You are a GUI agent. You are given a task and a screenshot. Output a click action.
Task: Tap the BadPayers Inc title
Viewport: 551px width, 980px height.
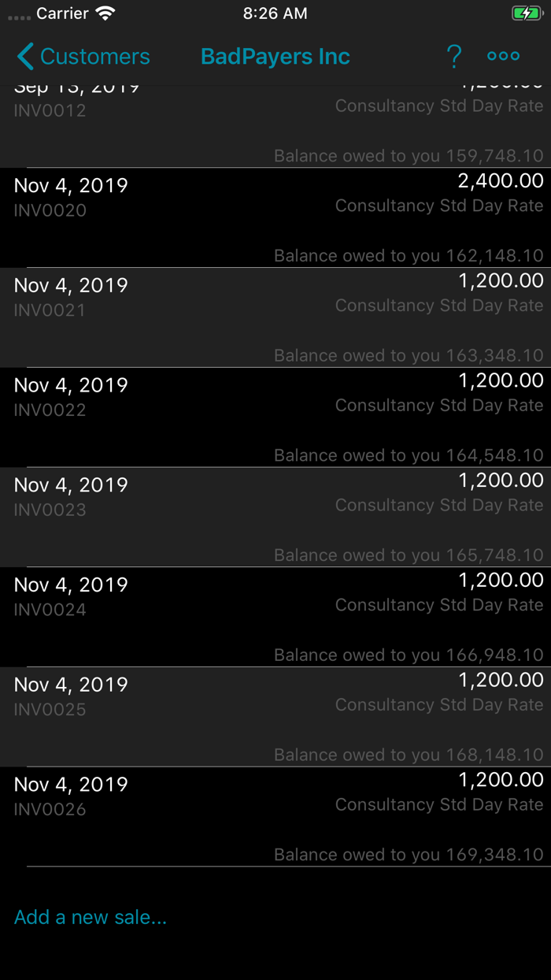pyautogui.click(x=275, y=57)
